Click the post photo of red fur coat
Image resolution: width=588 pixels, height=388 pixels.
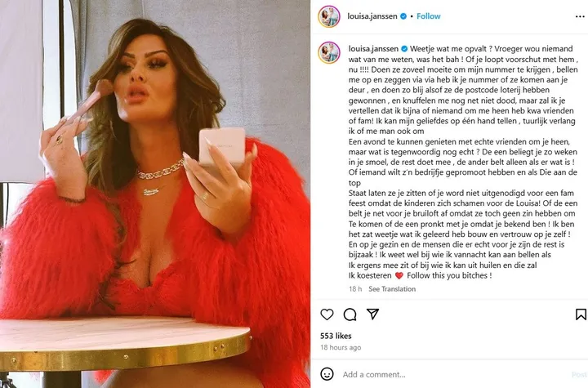click(x=155, y=194)
